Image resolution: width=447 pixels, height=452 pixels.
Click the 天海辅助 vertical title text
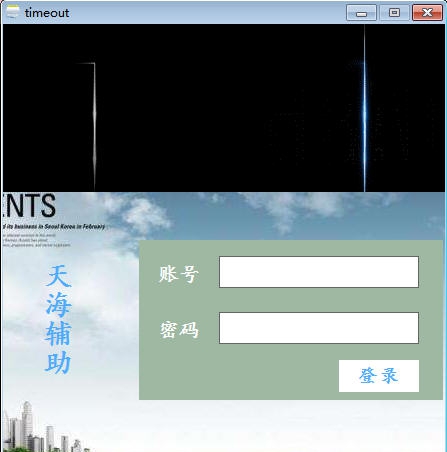click(x=58, y=319)
